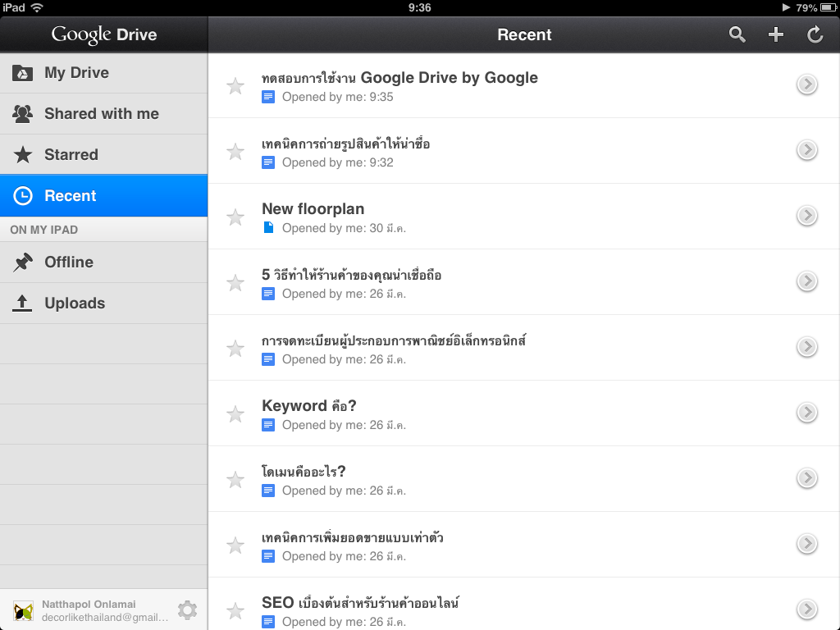This screenshot has width=840, height=630.
Task: Star the 'Google Drive by Google' document
Action: pyautogui.click(x=235, y=85)
